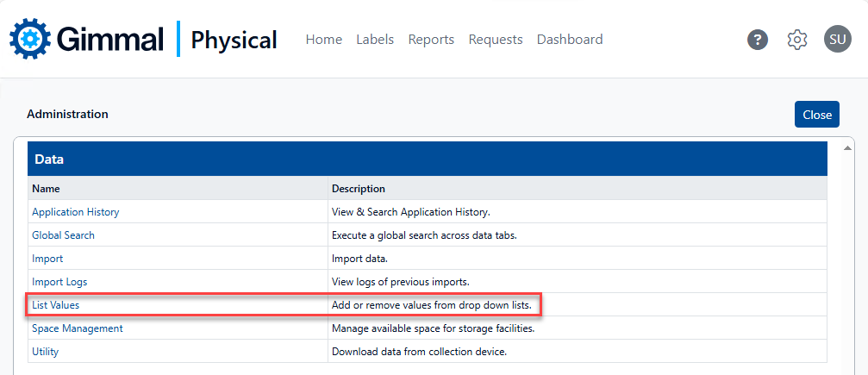
Task: Select 'Add or remove values from drop down lists.'
Action: tap(432, 304)
